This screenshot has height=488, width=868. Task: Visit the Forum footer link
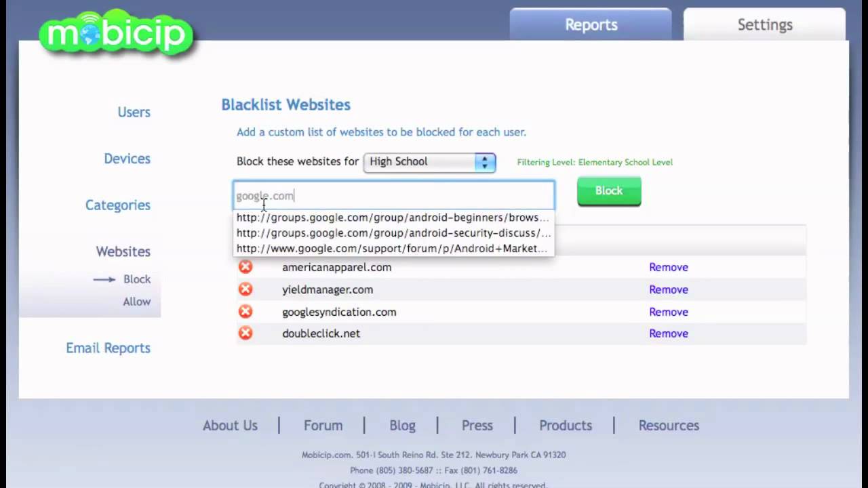point(323,426)
